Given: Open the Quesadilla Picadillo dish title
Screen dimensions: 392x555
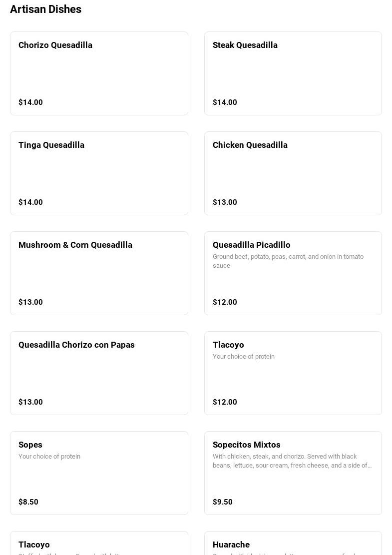Looking at the screenshot, I should tap(251, 245).
